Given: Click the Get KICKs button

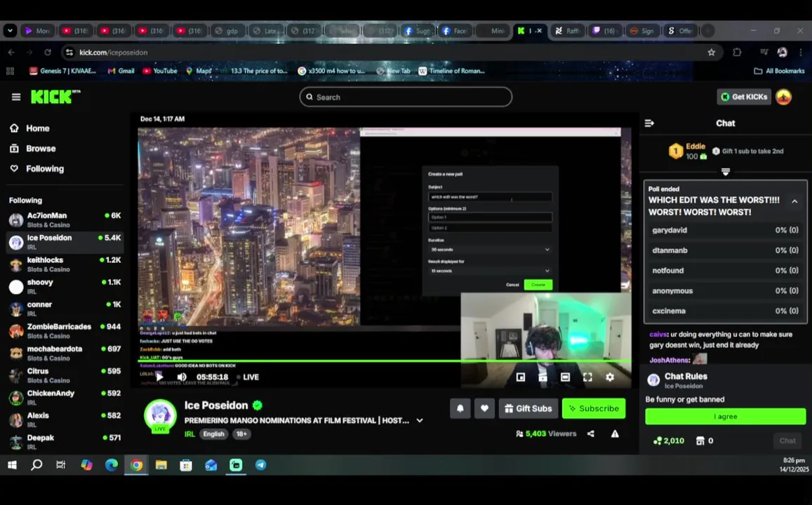Looking at the screenshot, I should coord(744,97).
